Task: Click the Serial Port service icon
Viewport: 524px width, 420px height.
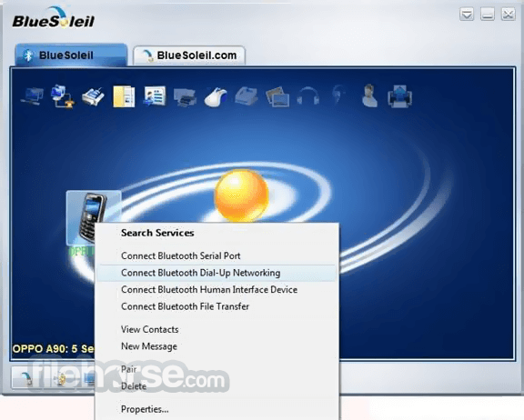Action: (93, 97)
